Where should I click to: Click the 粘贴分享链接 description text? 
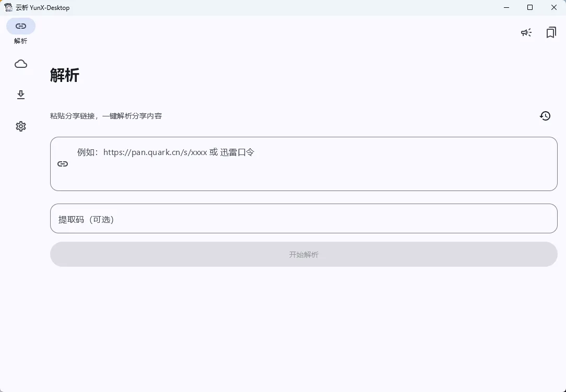(x=106, y=116)
